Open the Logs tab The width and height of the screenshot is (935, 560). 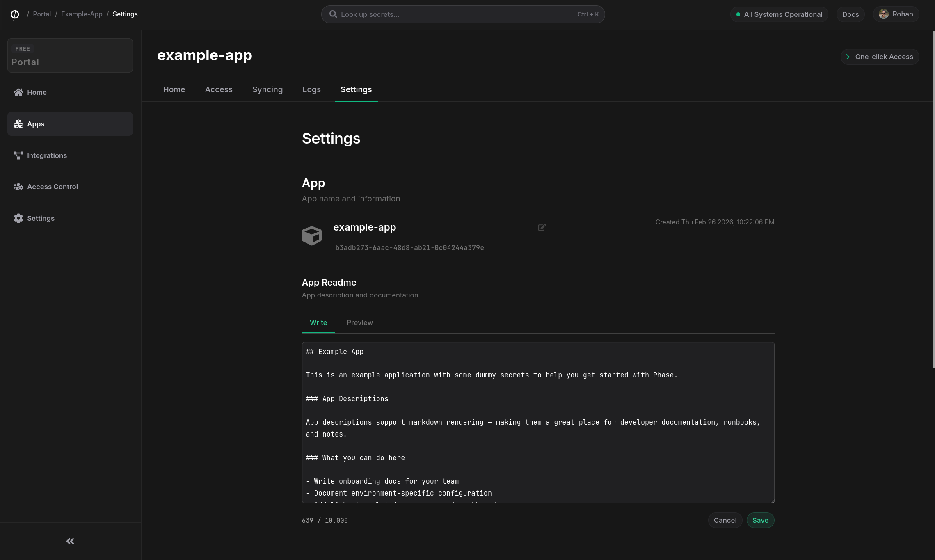point(311,89)
